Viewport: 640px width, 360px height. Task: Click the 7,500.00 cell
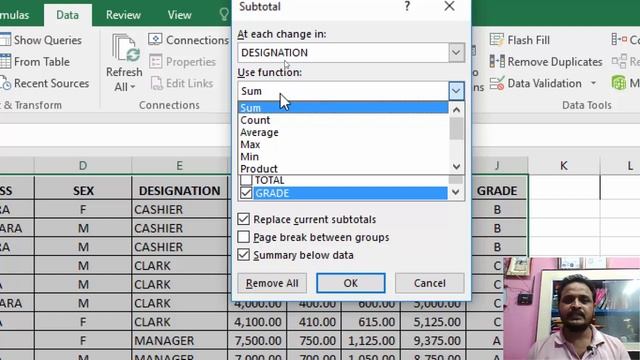(x=258, y=341)
